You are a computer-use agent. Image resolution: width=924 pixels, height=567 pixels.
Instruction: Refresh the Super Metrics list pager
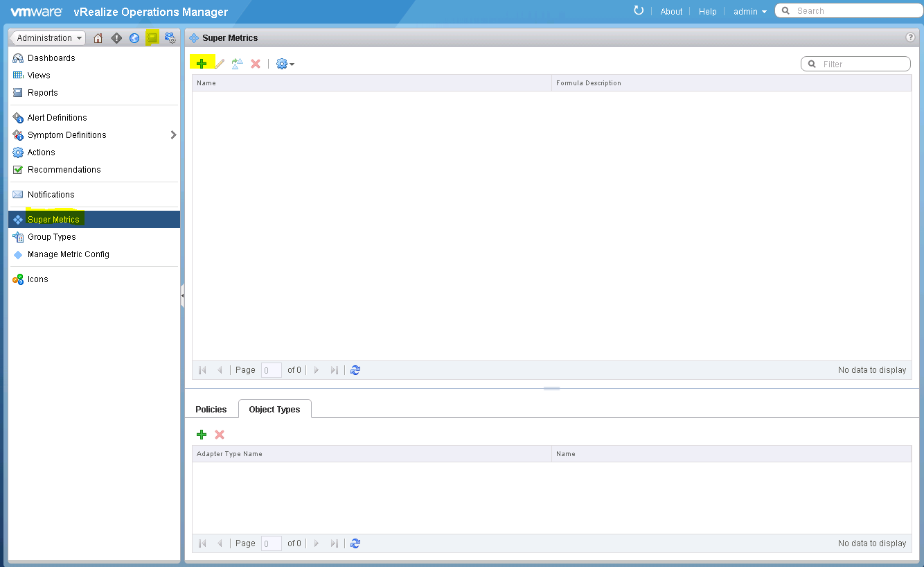click(x=355, y=370)
